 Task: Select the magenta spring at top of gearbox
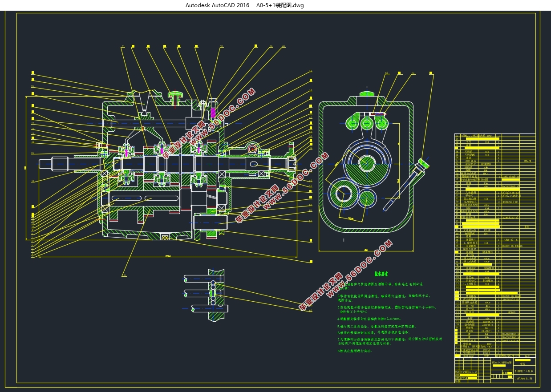pos(213,113)
